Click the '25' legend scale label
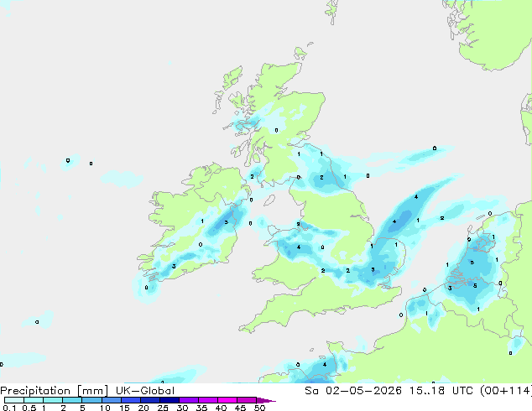 (163, 408)
